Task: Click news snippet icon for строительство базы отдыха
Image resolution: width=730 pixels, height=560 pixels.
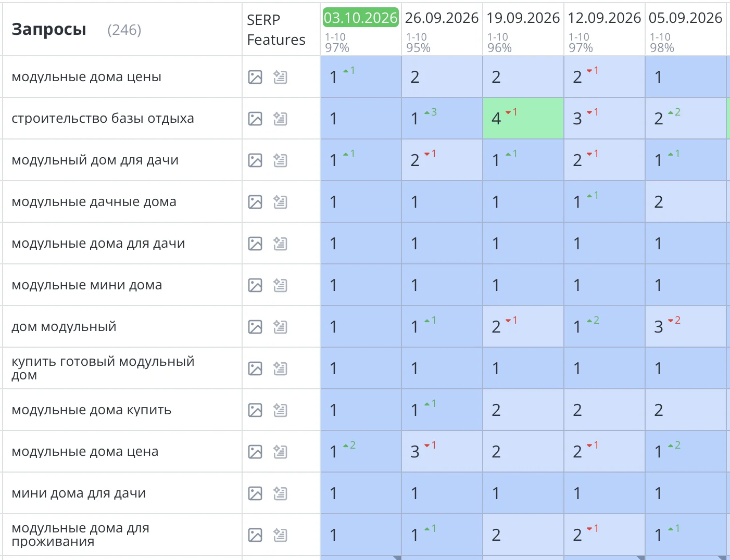Action: (x=280, y=119)
